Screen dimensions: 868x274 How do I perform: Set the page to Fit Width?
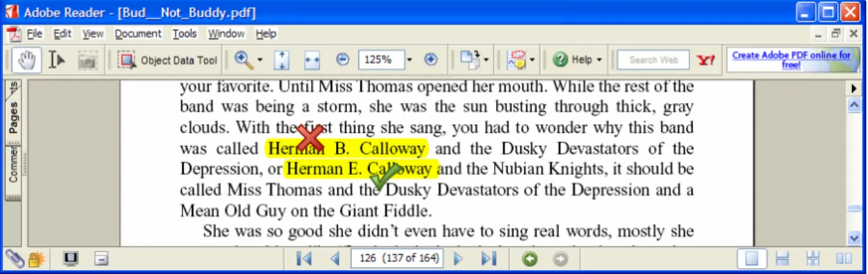pos(312,60)
